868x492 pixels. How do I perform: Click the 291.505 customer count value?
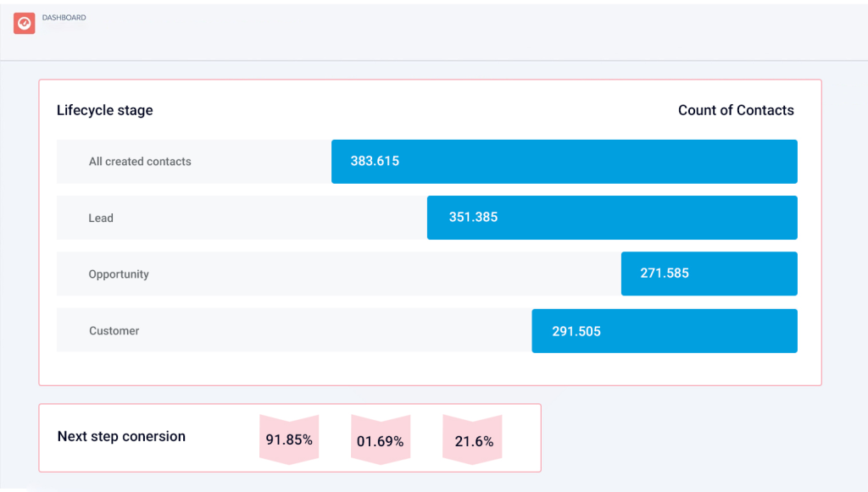[576, 331]
